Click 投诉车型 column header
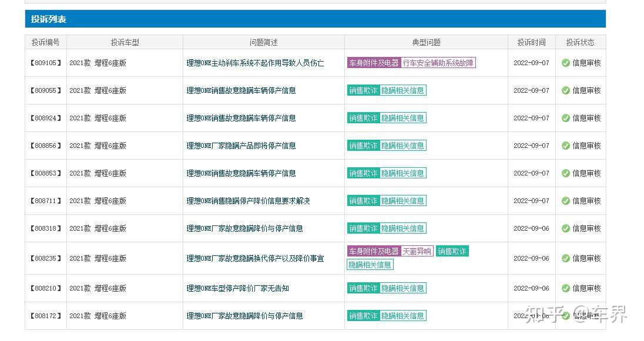Viewport: 644px width, 341px height. pyautogui.click(x=125, y=42)
